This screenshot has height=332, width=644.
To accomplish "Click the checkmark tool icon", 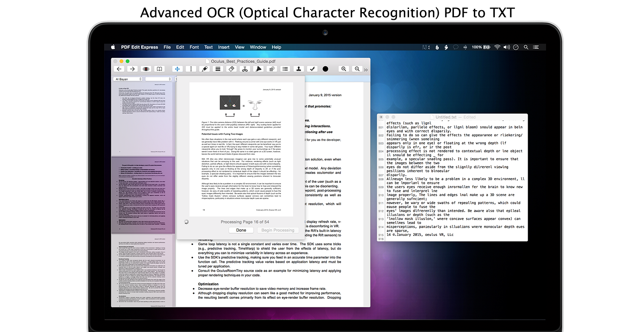I will pyautogui.click(x=312, y=69).
